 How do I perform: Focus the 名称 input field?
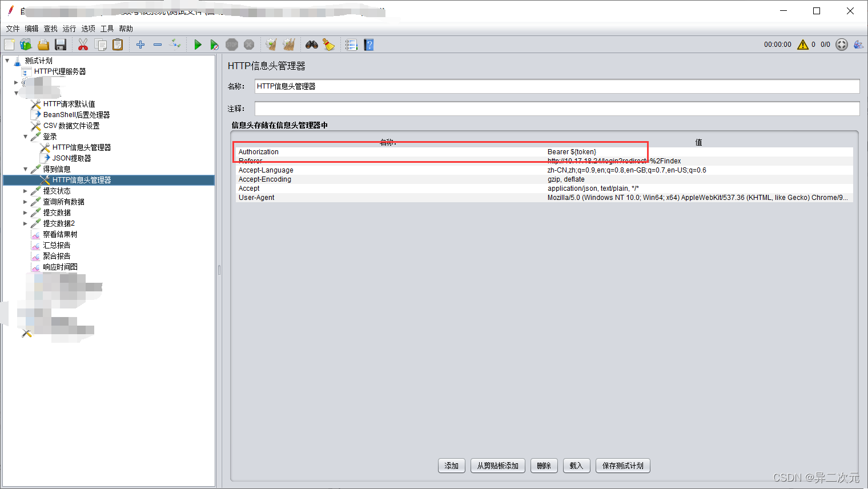(x=557, y=86)
